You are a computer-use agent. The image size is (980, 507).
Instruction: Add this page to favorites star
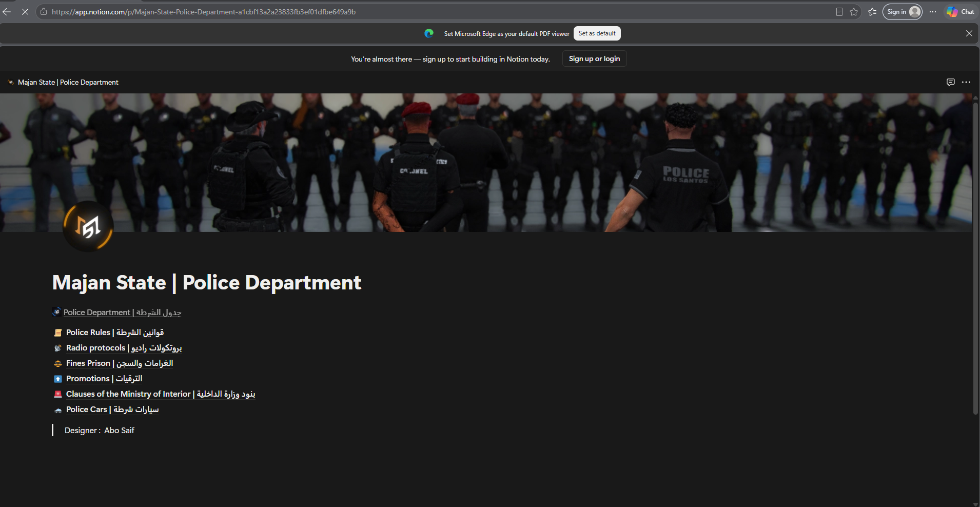click(x=854, y=12)
